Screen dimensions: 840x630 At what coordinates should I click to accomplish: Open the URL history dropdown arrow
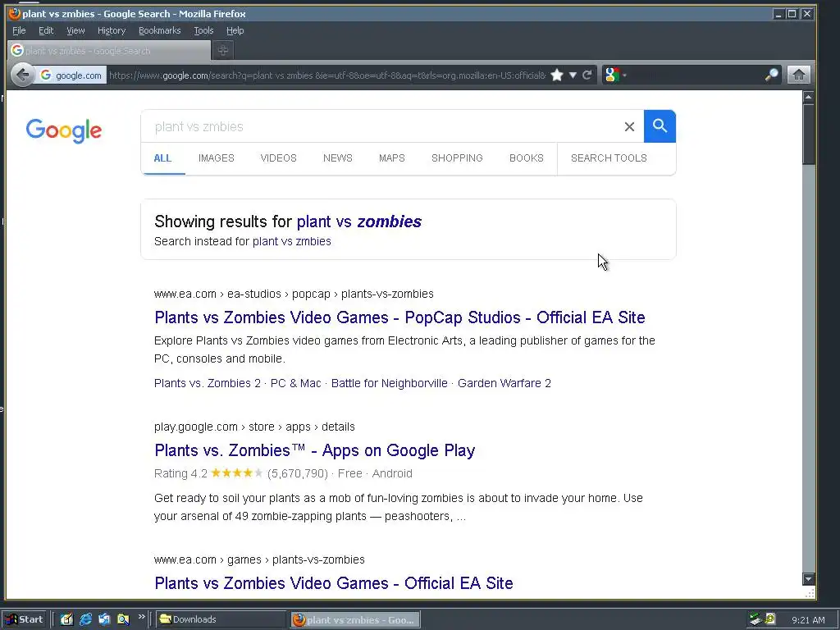tap(573, 75)
